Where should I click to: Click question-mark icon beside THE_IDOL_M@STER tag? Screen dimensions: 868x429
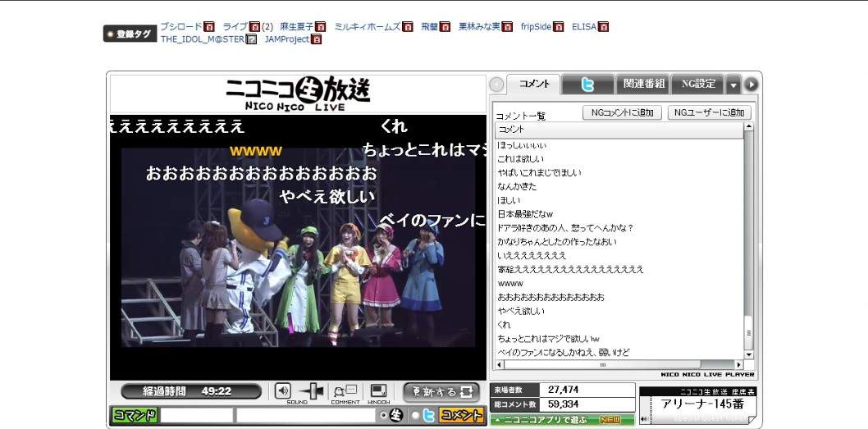click(x=251, y=39)
